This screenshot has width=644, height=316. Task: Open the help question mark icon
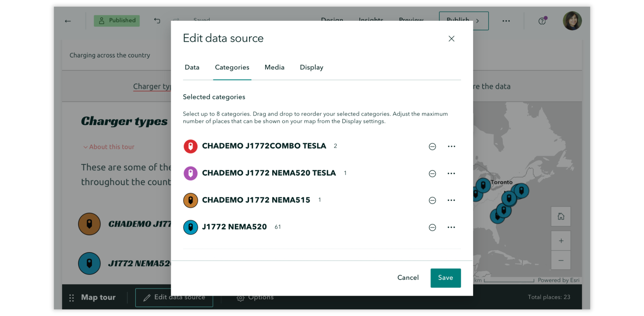(x=542, y=21)
